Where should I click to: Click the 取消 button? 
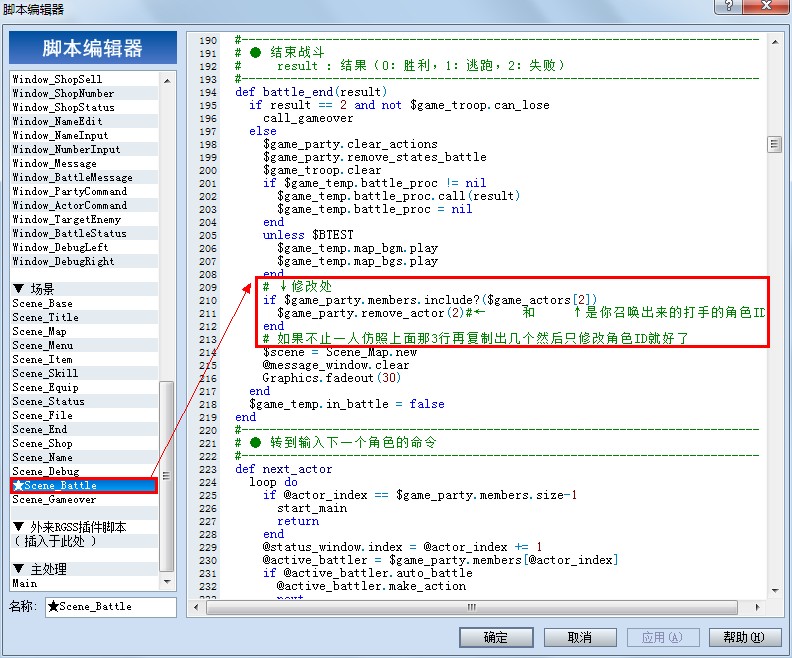580,637
